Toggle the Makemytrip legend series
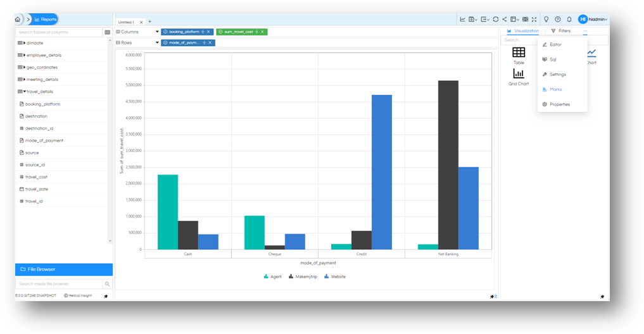 [303, 276]
